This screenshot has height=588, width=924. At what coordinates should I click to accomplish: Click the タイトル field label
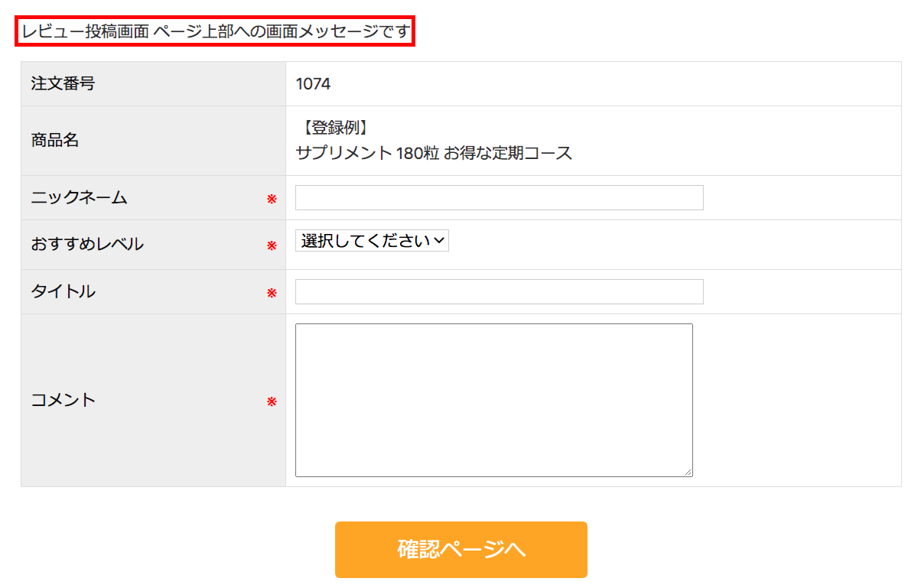[x=63, y=291]
